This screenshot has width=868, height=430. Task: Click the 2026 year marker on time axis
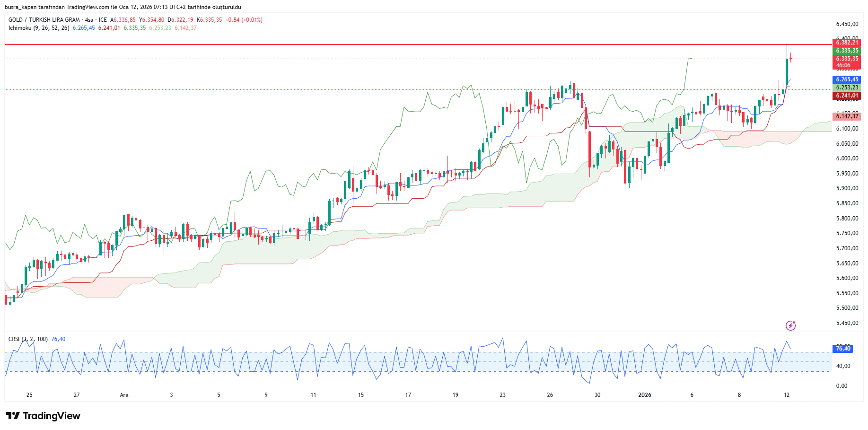pyautogui.click(x=644, y=395)
